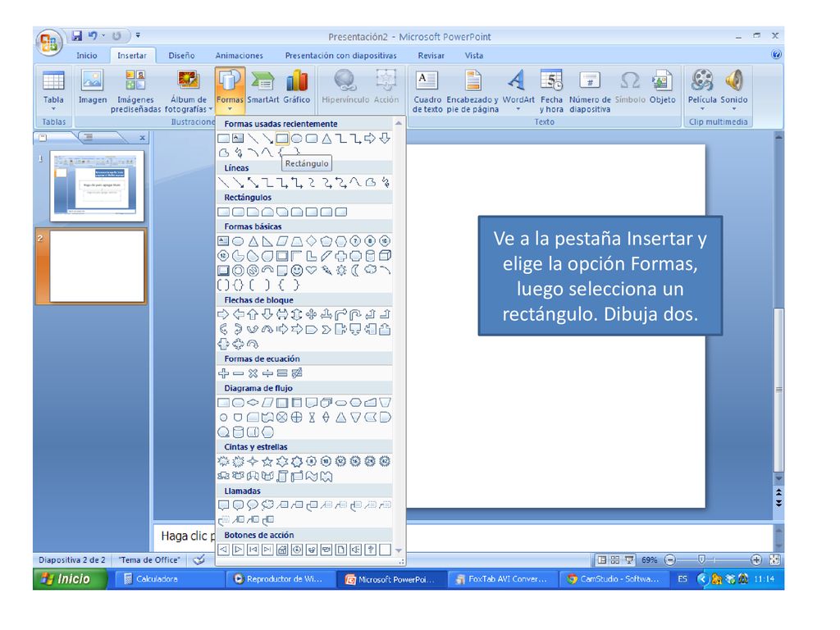Open the Diseño ribbon tab
Viewport: 840px width, 630px height.
tap(181, 55)
